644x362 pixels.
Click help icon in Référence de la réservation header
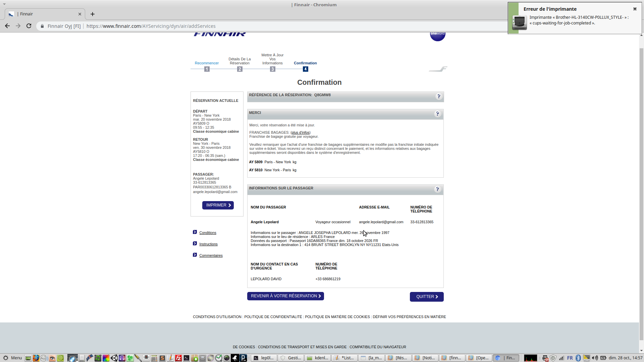tap(438, 97)
